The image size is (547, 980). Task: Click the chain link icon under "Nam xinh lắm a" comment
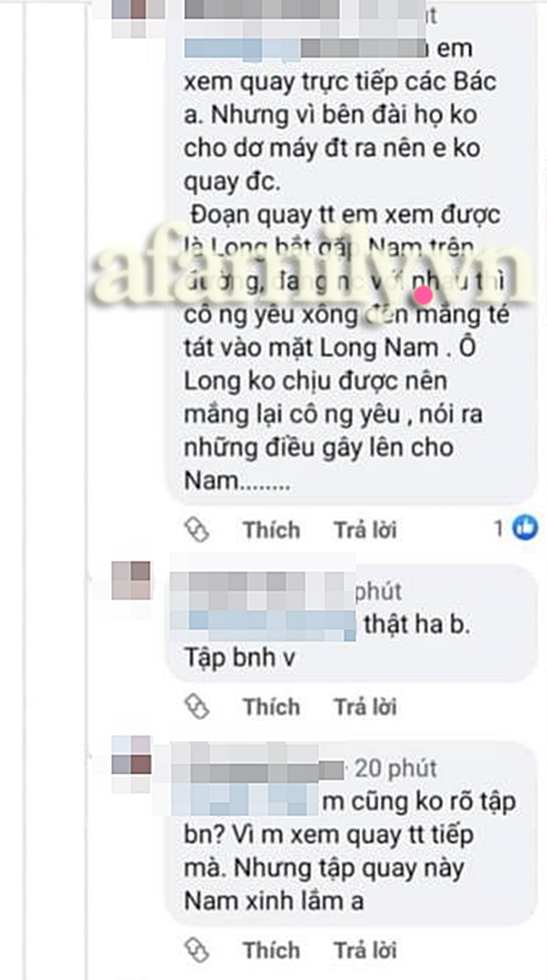[x=197, y=950]
